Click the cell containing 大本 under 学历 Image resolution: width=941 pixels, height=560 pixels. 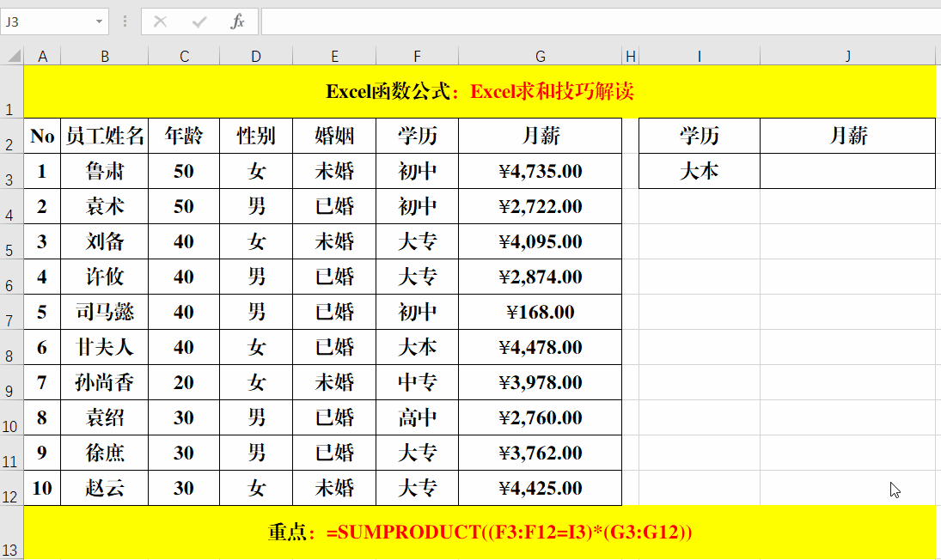click(699, 170)
